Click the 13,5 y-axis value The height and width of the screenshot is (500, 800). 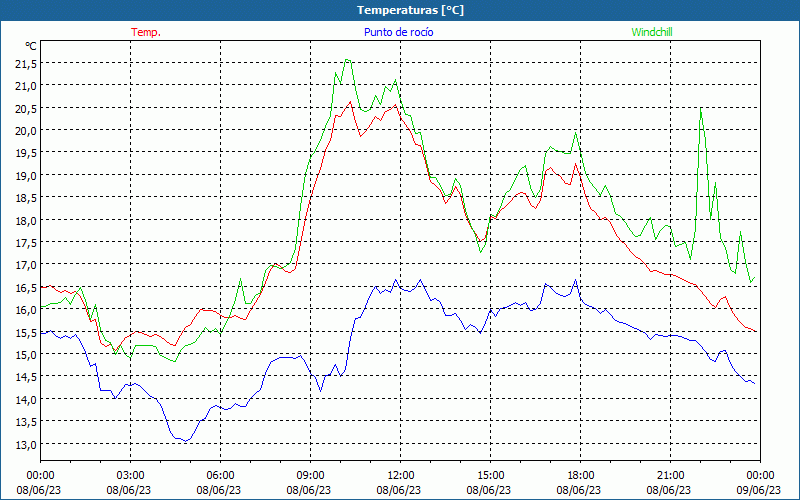(x=27, y=422)
